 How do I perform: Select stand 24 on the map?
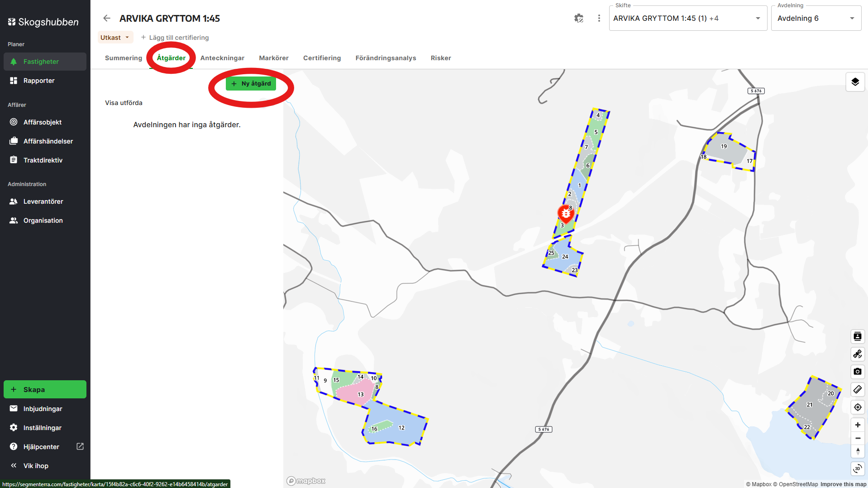pyautogui.click(x=565, y=257)
